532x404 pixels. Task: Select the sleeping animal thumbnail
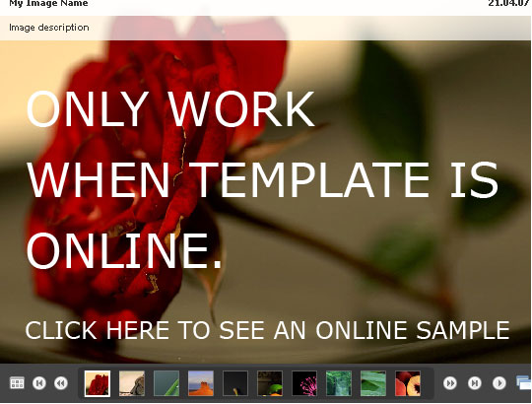(132, 383)
